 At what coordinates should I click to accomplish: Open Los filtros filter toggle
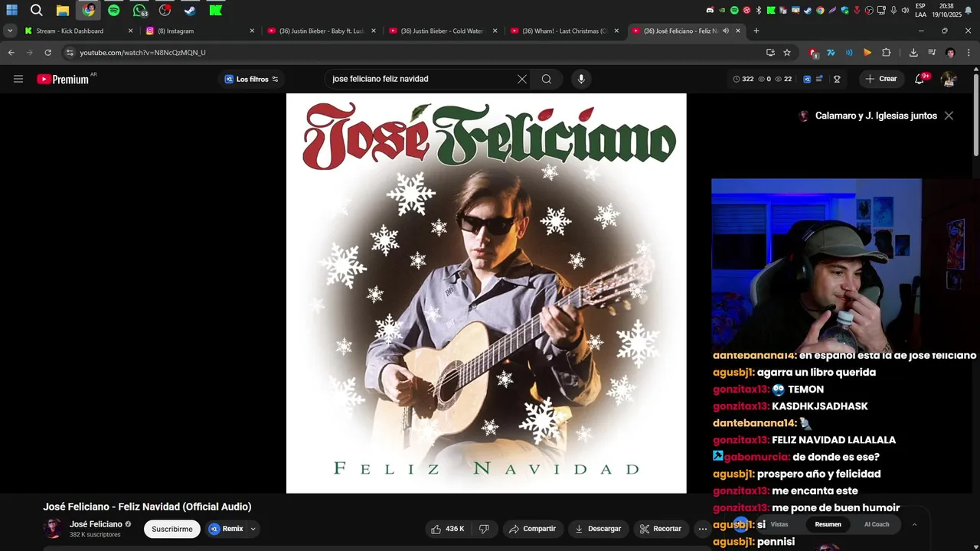click(x=252, y=79)
